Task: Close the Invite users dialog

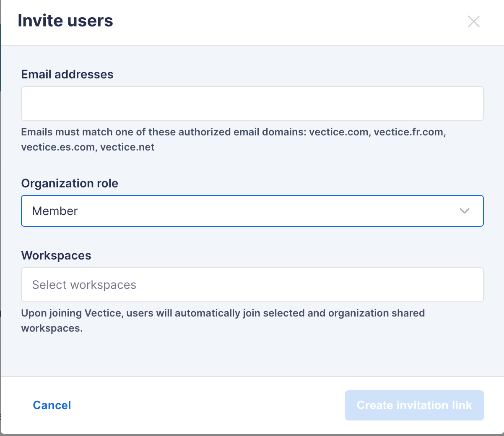Action: (473, 21)
